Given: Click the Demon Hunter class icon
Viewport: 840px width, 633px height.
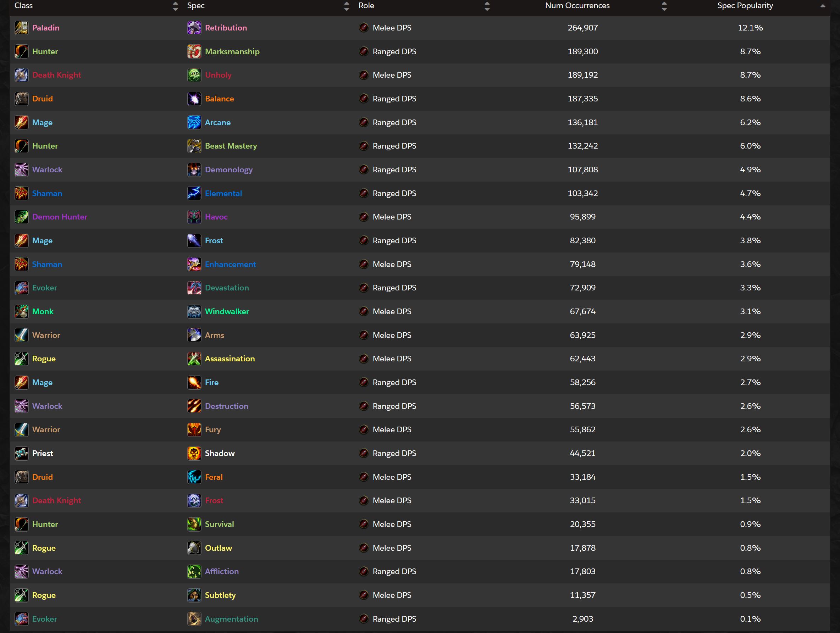Looking at the screenshot, I should 21,217.
